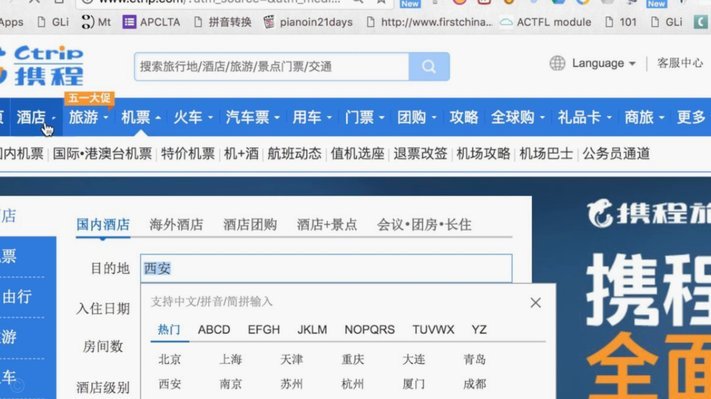Viewport: 711px width, 399px height.
Task: Select the 会议•团房•长住 tab
Action: [424, 224]
